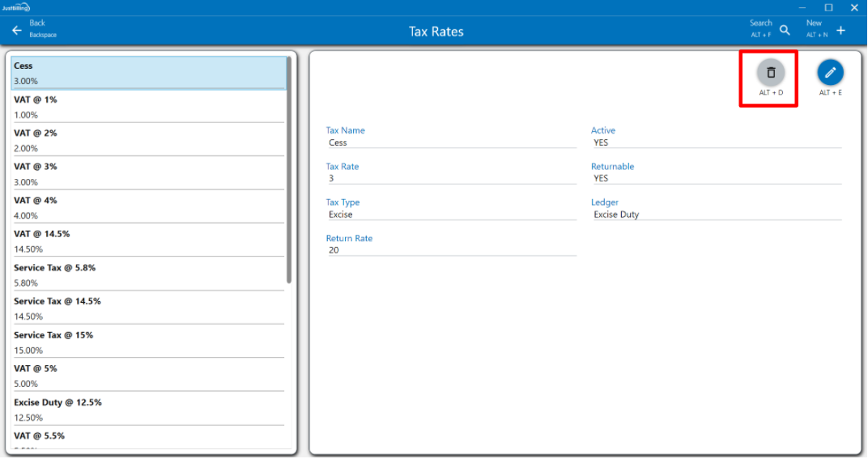Click the delete trash can icon
The width and height of the screenshot is (868, 459).
point(770,73)
